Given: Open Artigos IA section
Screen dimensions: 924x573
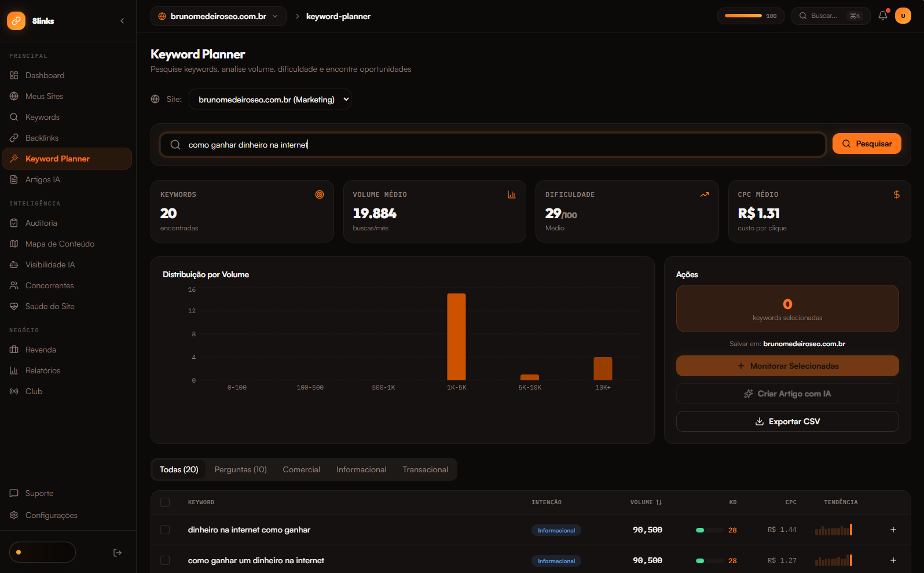Looking at the screenshot, I should (x=68, y=179).
